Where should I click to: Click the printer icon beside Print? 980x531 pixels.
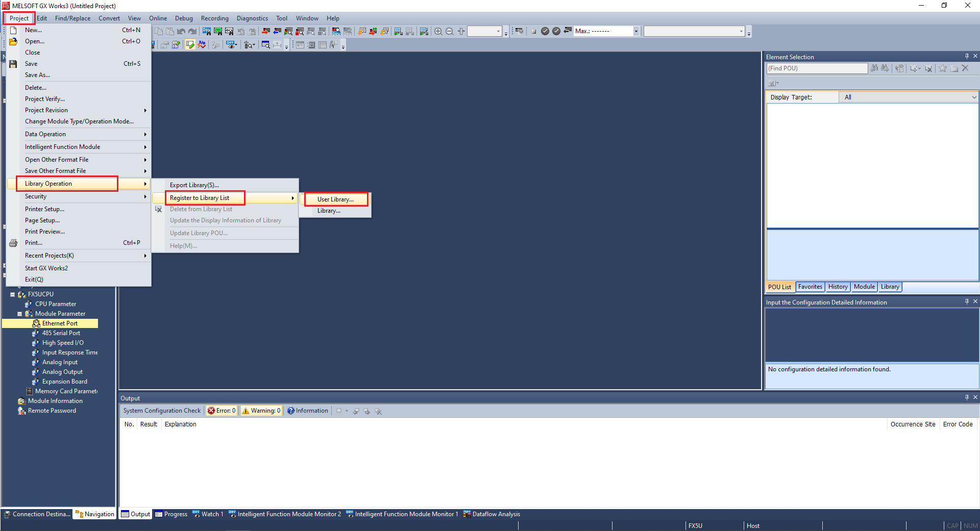(x=13, y=243)
